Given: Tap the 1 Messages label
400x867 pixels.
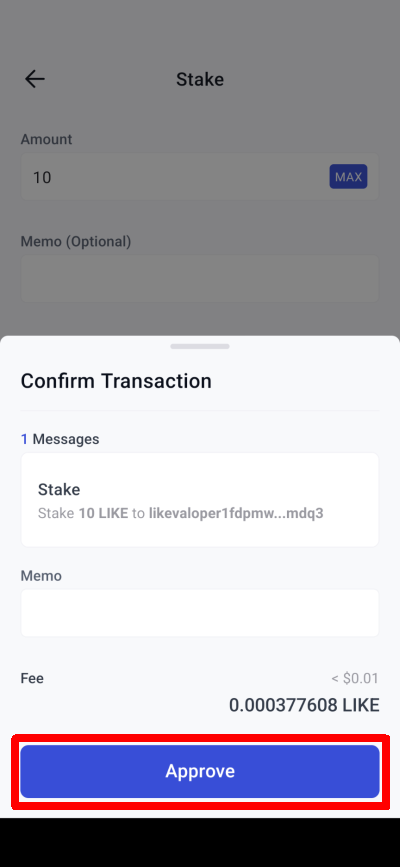Looking at the screenshot, I should click(x=60, y=440).
